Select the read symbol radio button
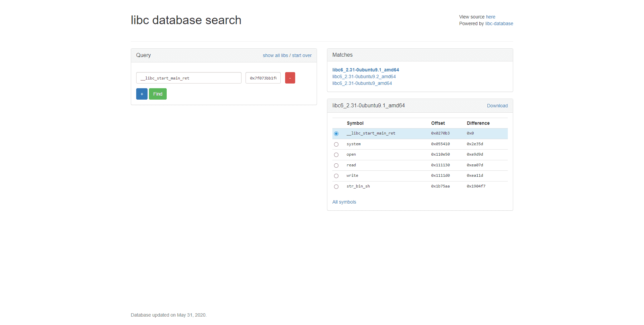 [x=336, y=165]
